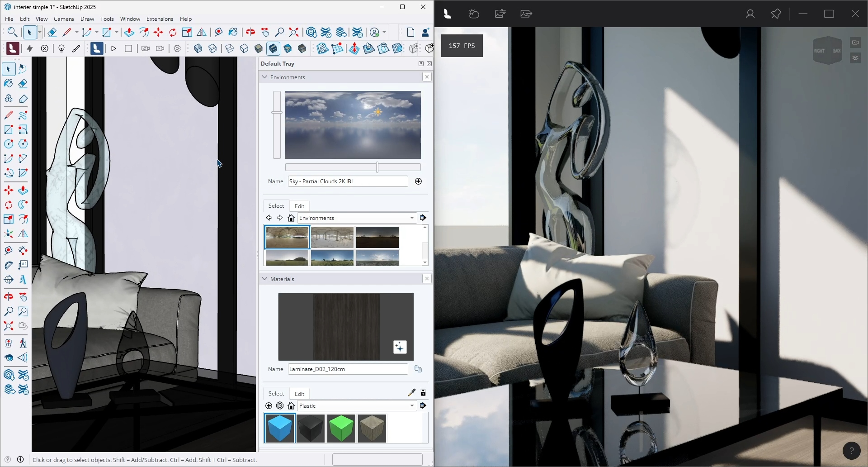The height and width of the screenshot is (467, 868).
Task: Enable Monochrome face style
Action: pyautogui.click(x=288, y=48)
